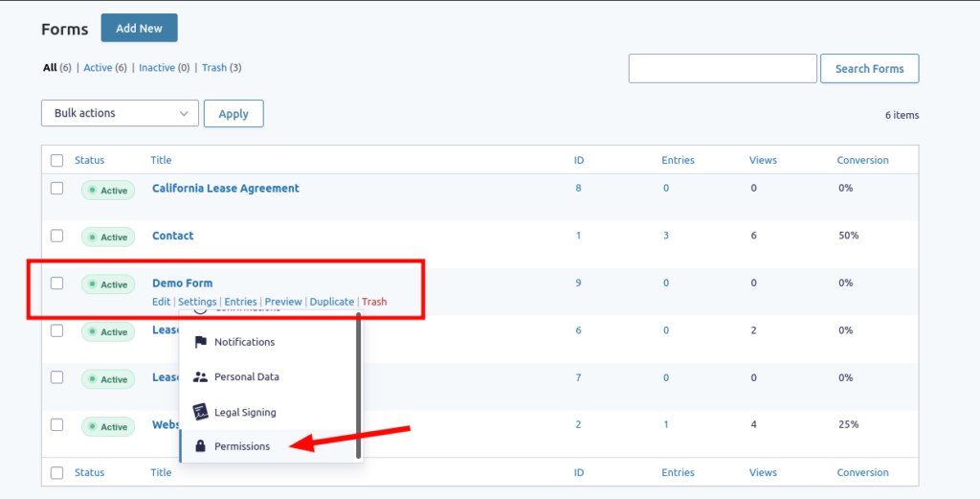Image resolution: width=980 pixels, height=499 pixels.
Task: Filter forms by the Active tab
Action: pos(99,68)
